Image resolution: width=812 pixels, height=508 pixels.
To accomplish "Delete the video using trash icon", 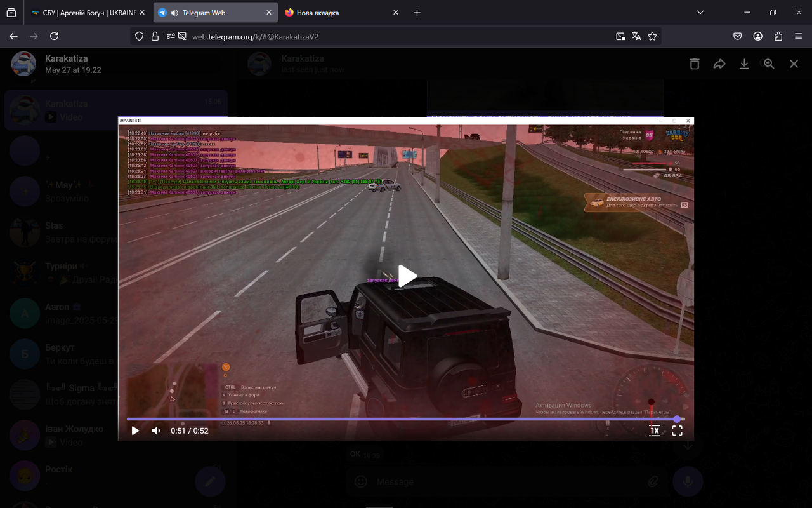I will pyautogui.click(x=695, y=64).
